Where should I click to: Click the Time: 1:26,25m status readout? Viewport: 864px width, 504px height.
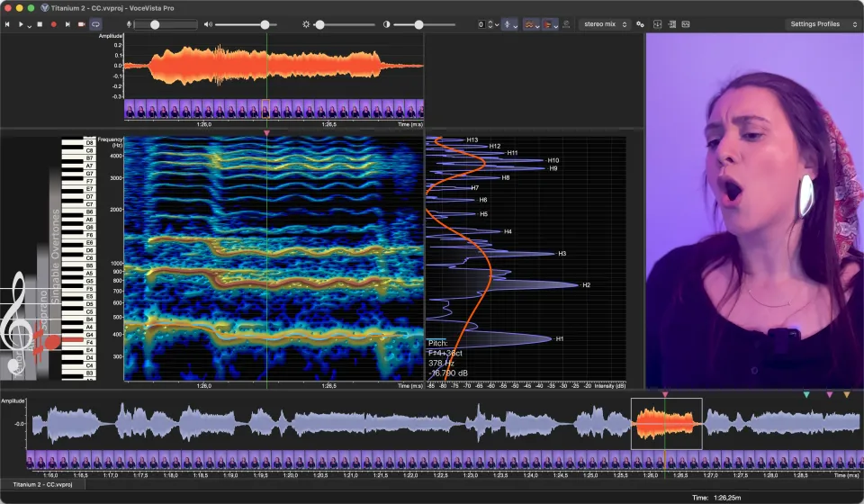click(716, 498)
